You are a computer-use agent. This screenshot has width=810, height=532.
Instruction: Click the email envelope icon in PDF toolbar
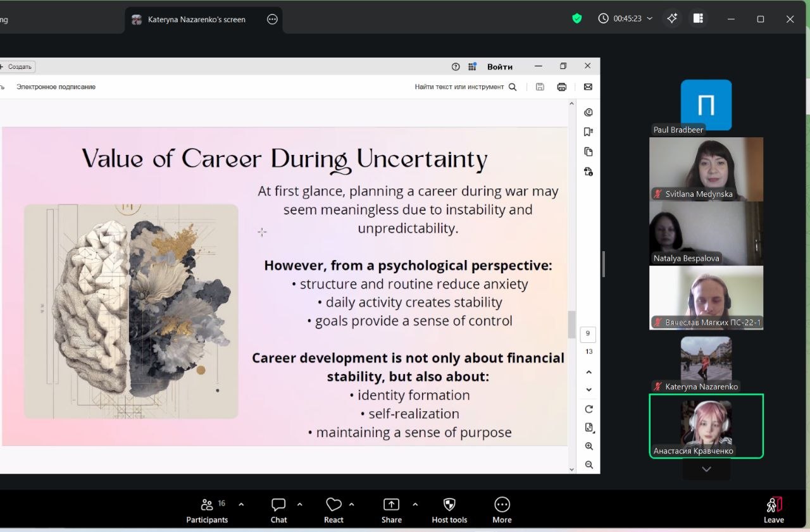(588, 87)
